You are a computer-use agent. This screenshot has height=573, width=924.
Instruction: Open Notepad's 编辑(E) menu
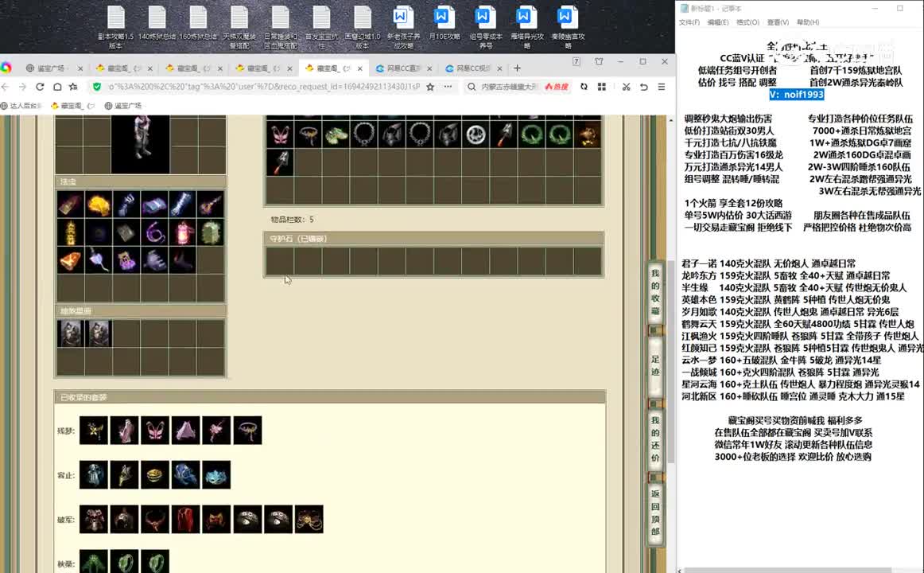(718, 22)
